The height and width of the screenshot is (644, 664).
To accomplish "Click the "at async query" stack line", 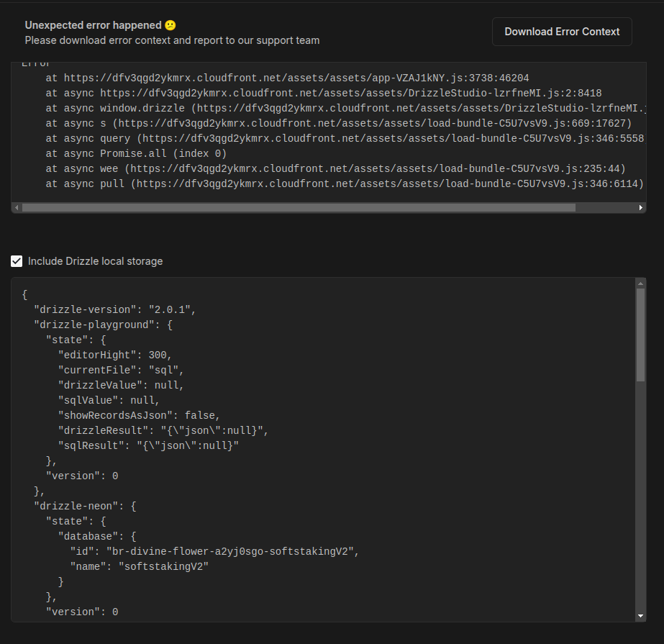I will pyautogui.click(x=345, y=139).
